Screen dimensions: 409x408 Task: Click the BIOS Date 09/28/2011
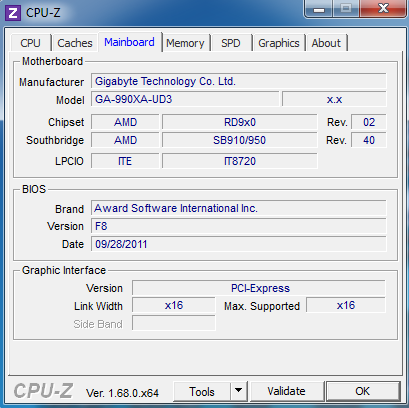(239, 244)
